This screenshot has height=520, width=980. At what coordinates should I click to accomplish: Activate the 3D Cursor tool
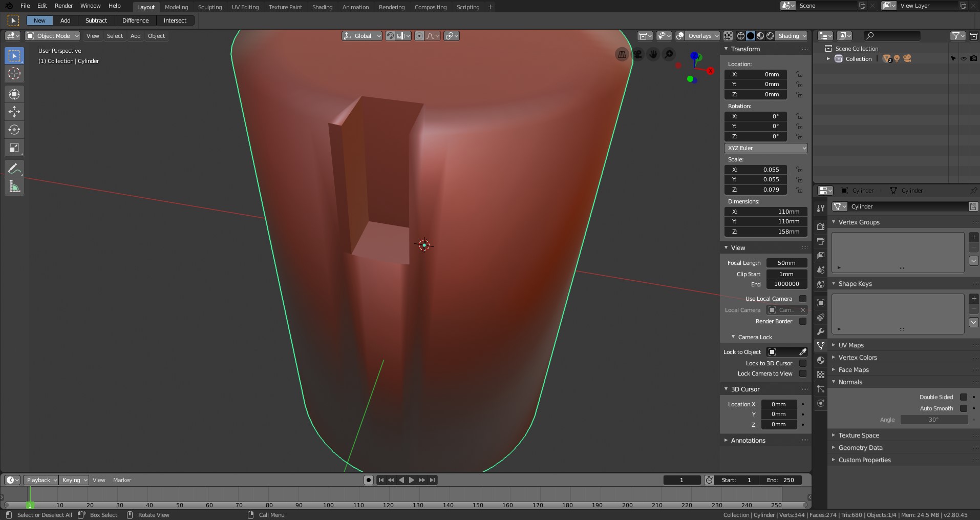click(x=14, y=73)
